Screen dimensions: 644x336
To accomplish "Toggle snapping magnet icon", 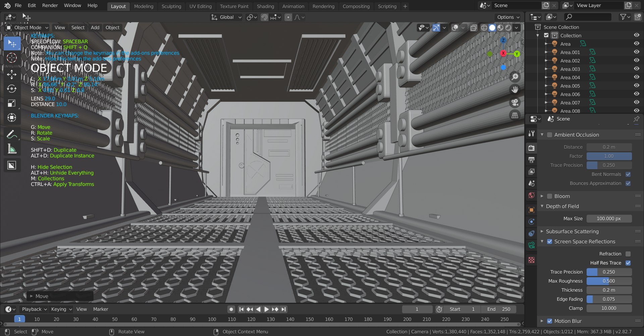I will tap(265, 17).
